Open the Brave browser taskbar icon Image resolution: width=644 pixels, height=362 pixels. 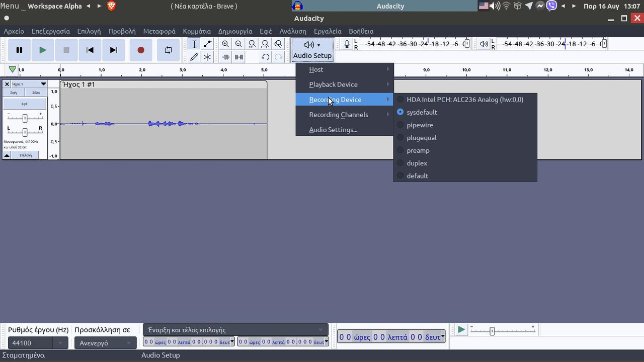click(111, 6)
